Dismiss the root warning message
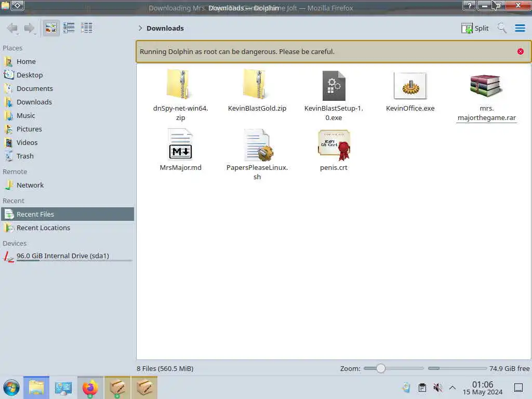Viewport: 532px width, 399px height. (520, 51)
